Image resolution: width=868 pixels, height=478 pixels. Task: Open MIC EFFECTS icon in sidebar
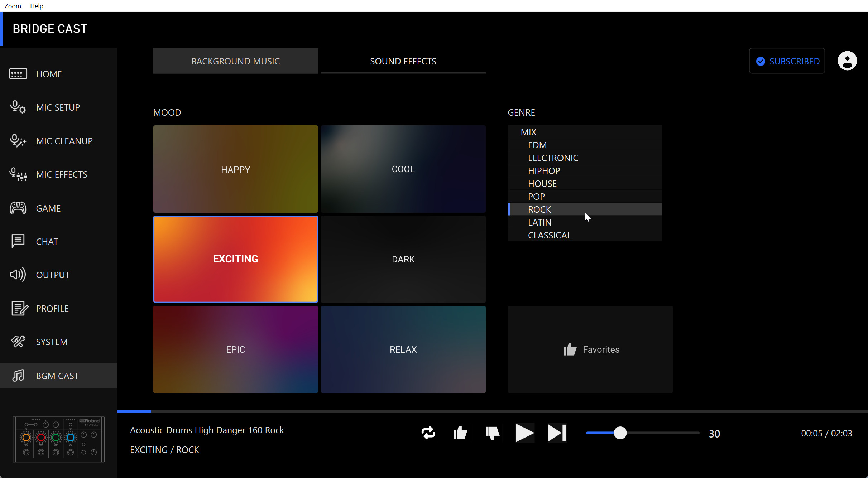click(18, 174)
